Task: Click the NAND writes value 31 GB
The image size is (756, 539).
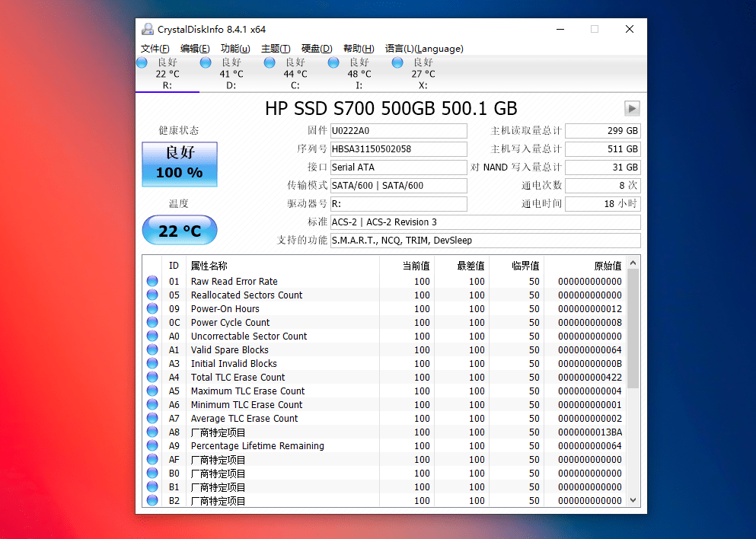Action: click(x=603, y=167)
